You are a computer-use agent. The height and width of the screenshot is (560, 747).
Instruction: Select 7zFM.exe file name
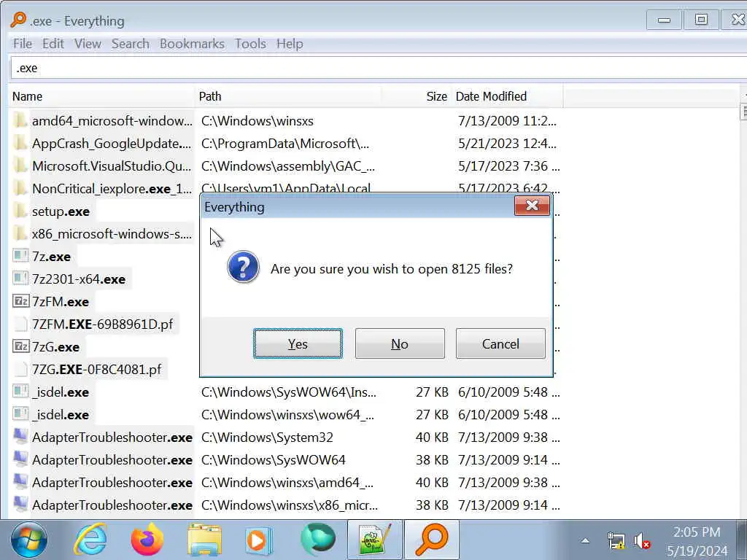pos(61,301)
